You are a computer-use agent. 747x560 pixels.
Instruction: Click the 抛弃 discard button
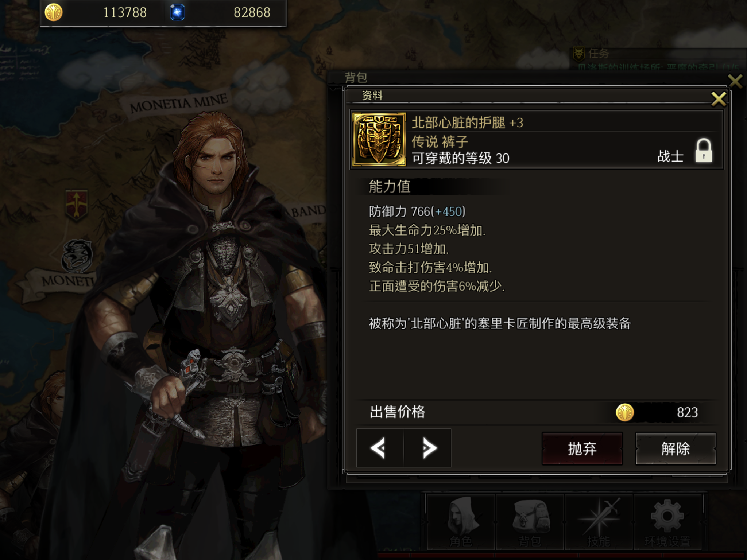point(582,448)
